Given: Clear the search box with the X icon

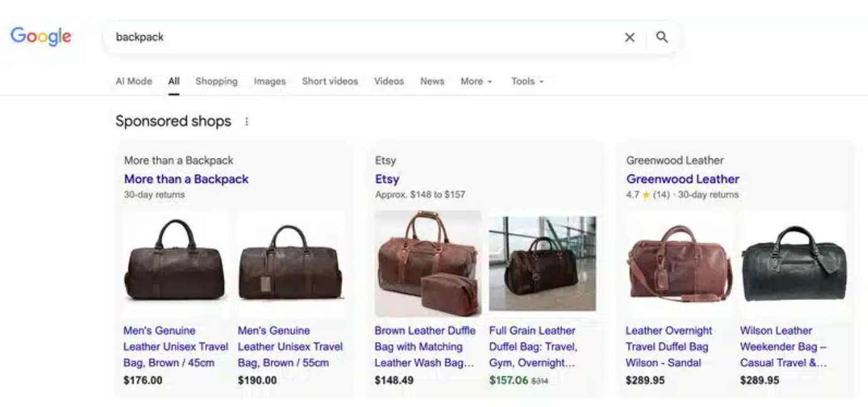Looking at the screenshot, I should pyautogui.click(x=630, y=38).
